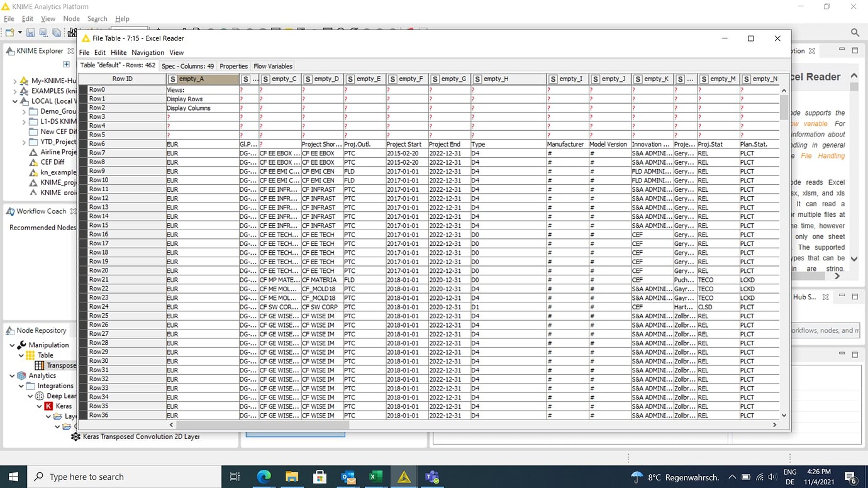This screenshot has height=488, width=868.
Task: Open Excel from the Windows taskbar
Action: point(376,476)
